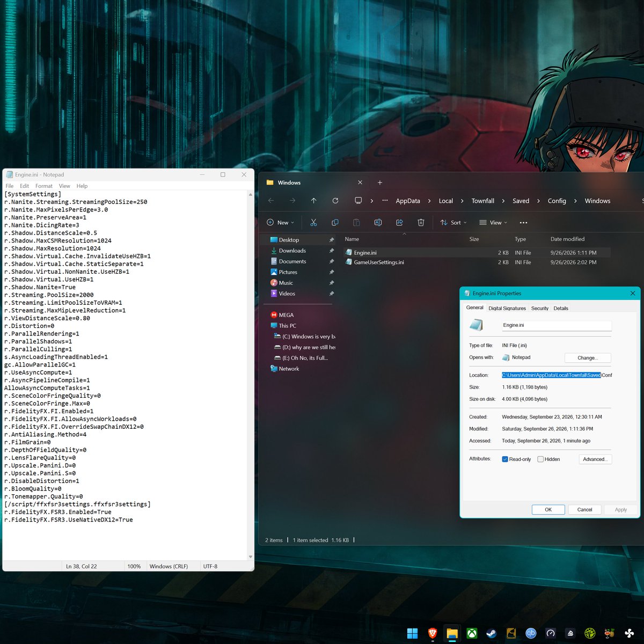Open Notepad Format menu
Viewport: 644px width, 644px height.
[x=44, y=186]
